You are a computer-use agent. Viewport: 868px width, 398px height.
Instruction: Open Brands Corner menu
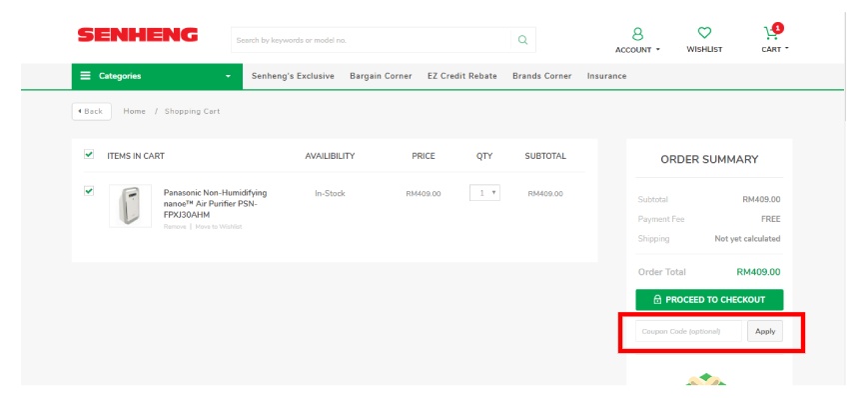(542, 76)
